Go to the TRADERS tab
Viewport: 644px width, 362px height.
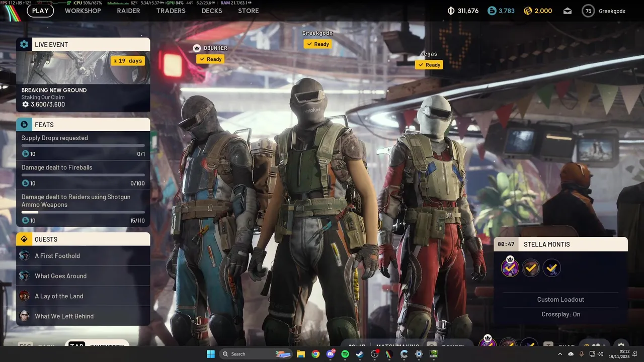171,11
